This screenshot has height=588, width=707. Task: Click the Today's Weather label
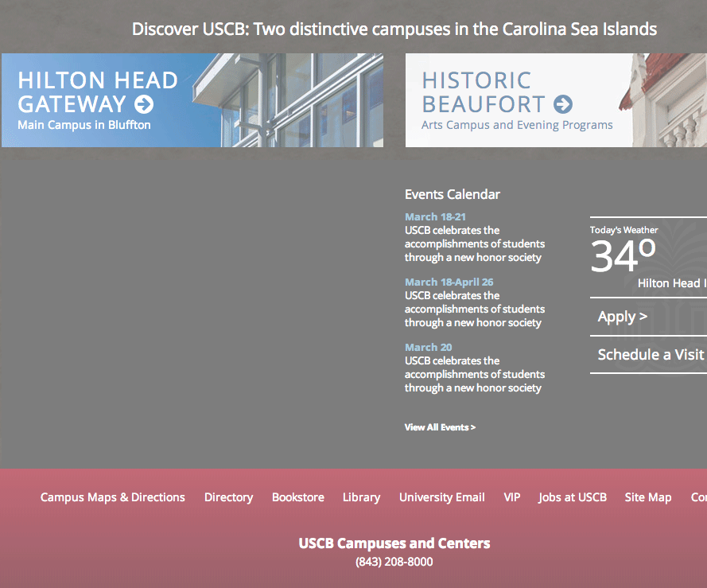click(624, 230)
